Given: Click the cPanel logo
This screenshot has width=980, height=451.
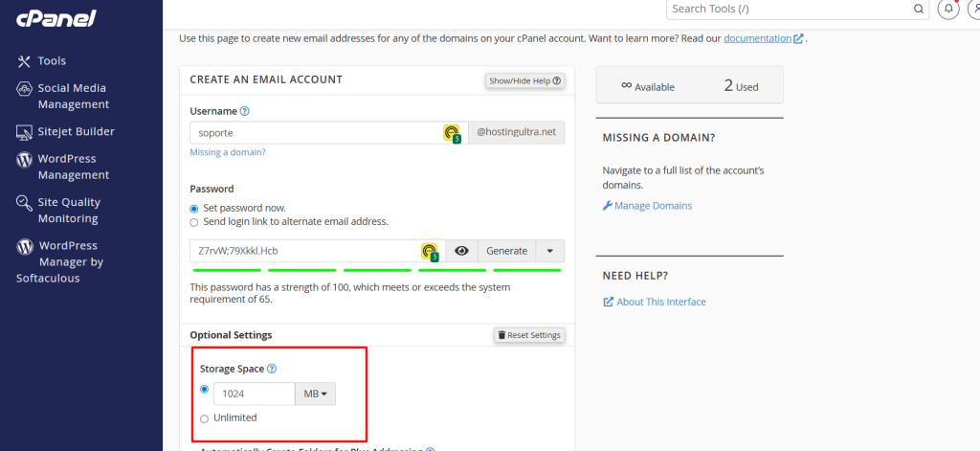Looking at the screenshot, I should click(55, 20).
